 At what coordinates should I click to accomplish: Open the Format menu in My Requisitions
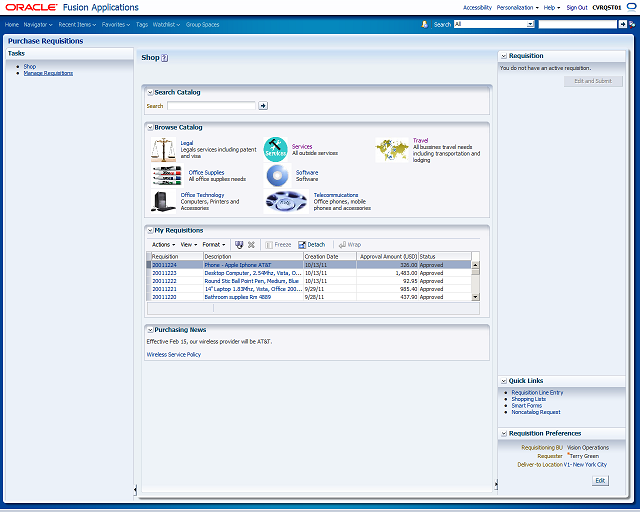tap(214, 245)
